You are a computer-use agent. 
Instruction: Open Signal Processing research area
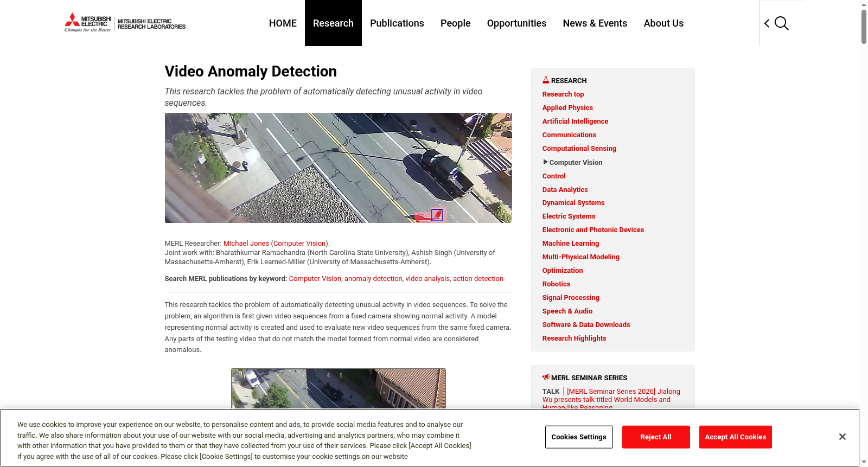[571, 298]
